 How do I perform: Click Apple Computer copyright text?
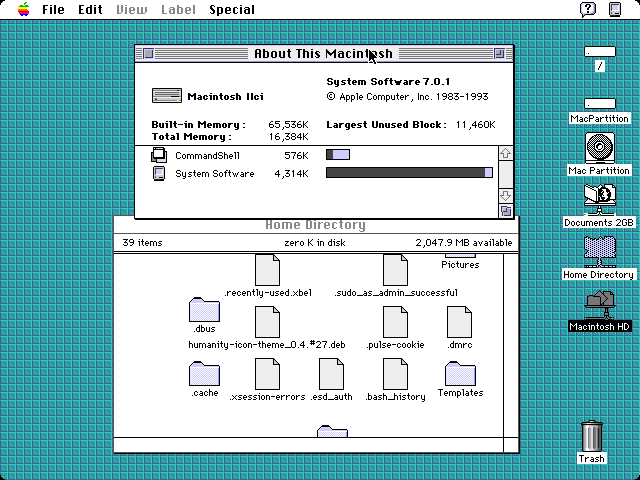click(x=407, y=97)
